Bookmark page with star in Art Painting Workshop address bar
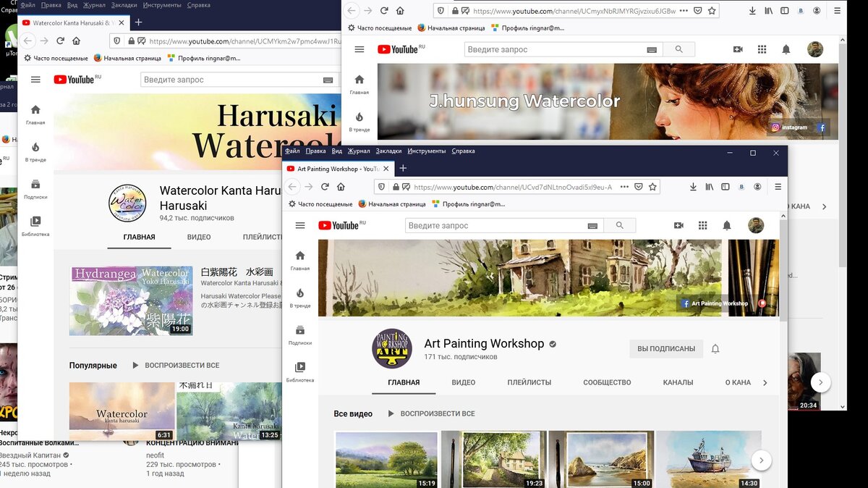The image size is (868, 488). pyautogui.click(x=653, y=187)
